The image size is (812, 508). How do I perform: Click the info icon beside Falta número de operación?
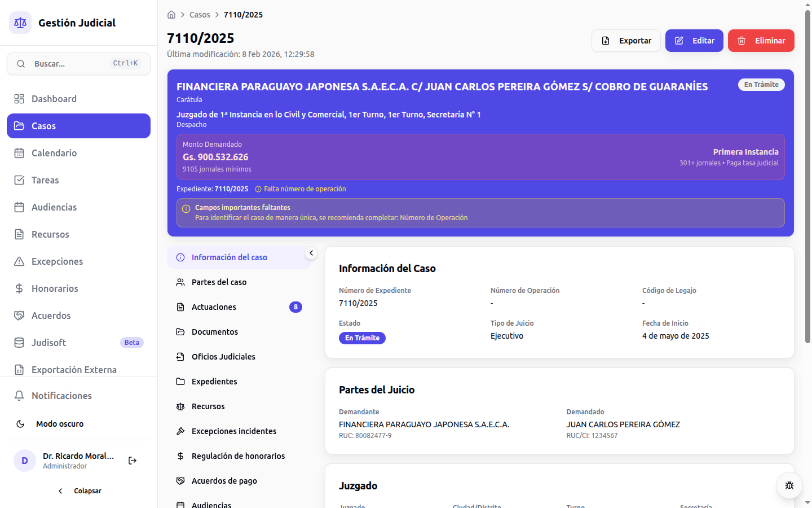(258, 189)
